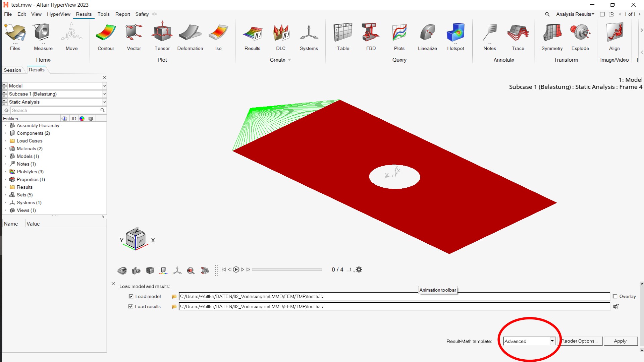
Task: Toggle the color column in Entities header
Action: [x=82, y=119]
